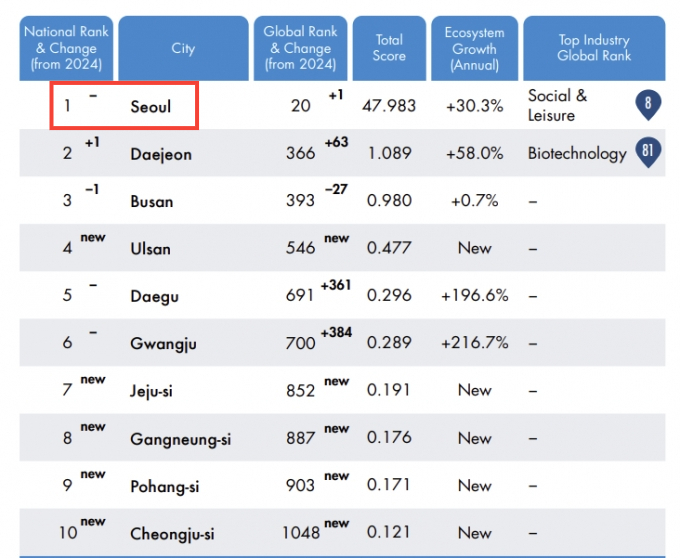Screen dimensions: 680x558
Task: Click the Busan city name
Action: [151, 201]
